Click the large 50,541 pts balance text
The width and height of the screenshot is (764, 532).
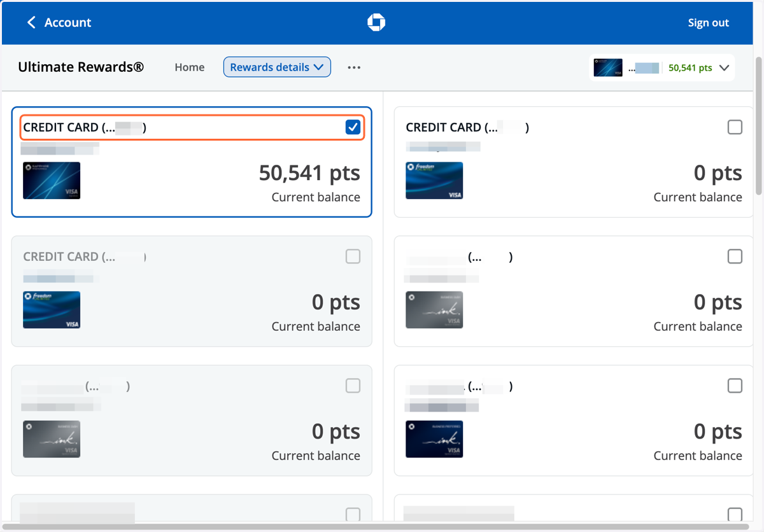pyautogui.click(x=309, y=173)
